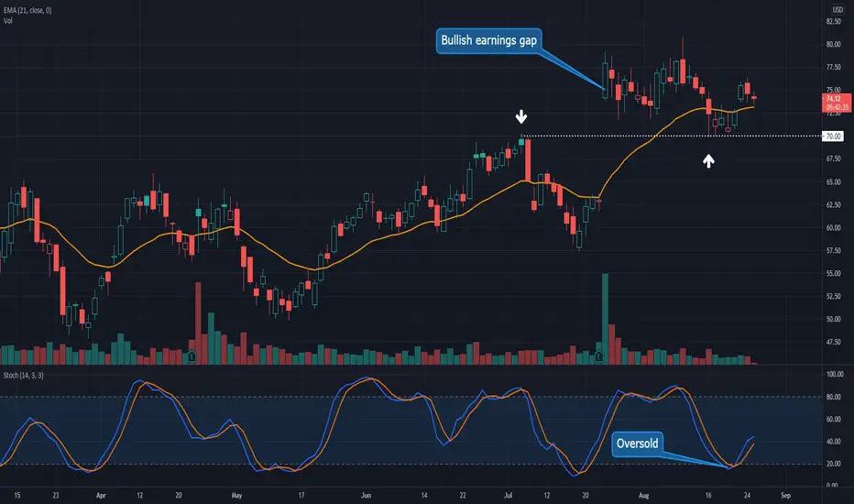
Task: Click the Vol indicator legend
Action: tap(7, 21)
